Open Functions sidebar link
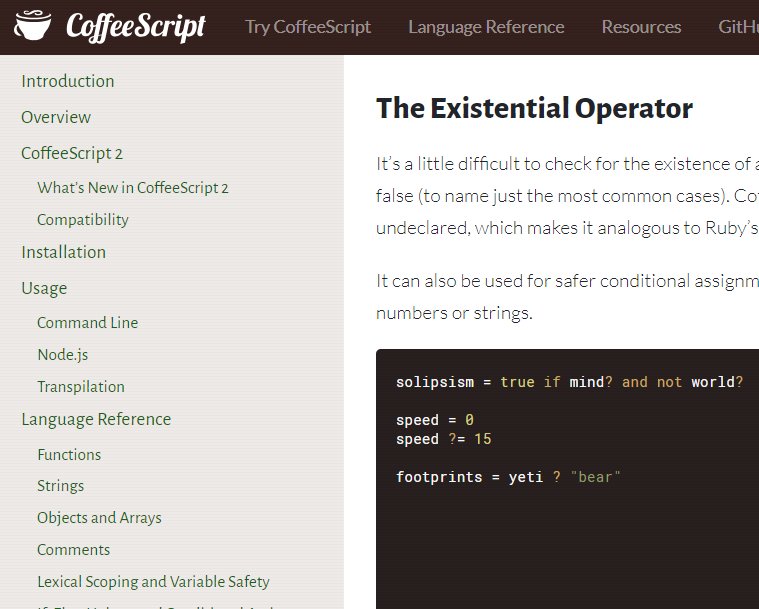Screen dimensions: 759x609 coord(69,454)
